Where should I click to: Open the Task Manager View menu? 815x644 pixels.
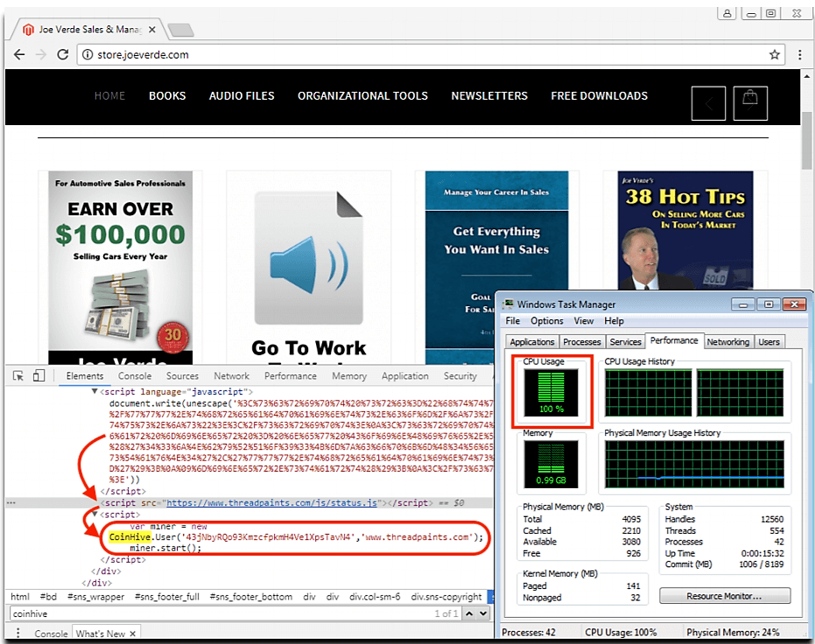click(x=584, y=321)
